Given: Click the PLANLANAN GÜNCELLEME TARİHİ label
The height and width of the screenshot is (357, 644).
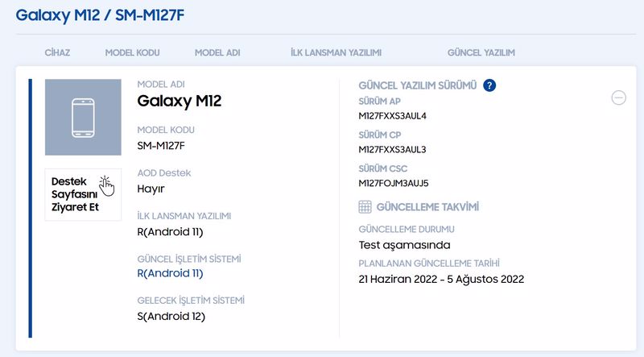Looking at the screenshot, I should 429,264.
